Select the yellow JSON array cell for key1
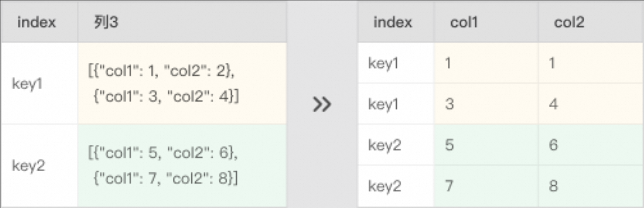The image size is (644, 208). [x=182, y=84]
